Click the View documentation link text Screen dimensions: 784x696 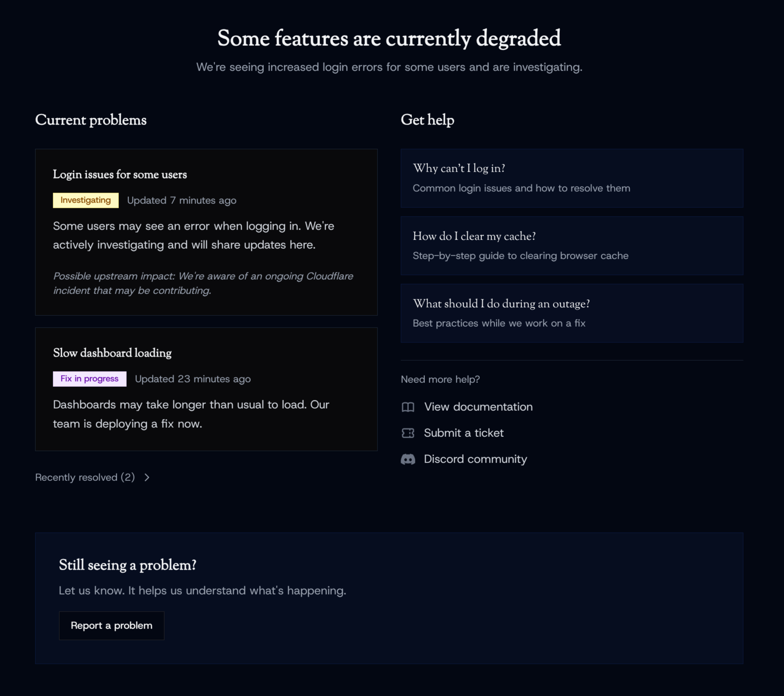click(x=478, y=407)
